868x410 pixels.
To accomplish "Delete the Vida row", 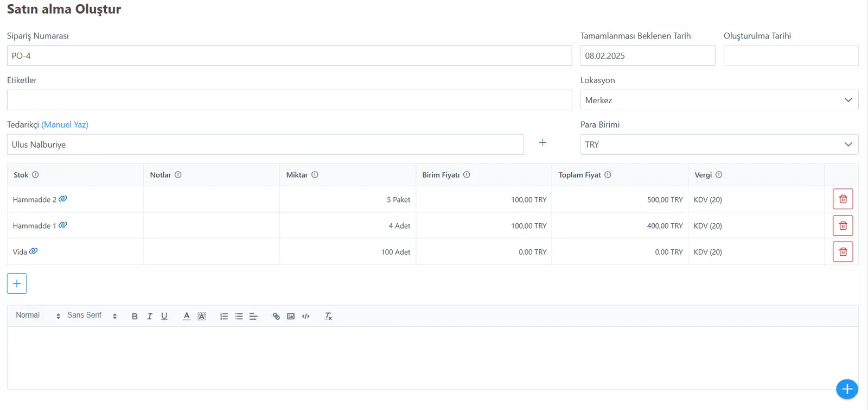I will pyautogui.click(x=843, y=252).
